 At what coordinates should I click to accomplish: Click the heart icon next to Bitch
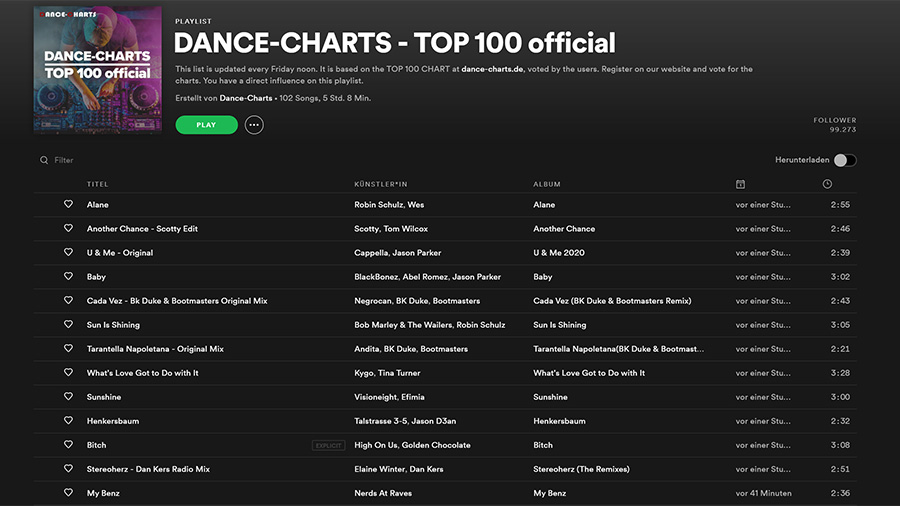tap(68, 445)
